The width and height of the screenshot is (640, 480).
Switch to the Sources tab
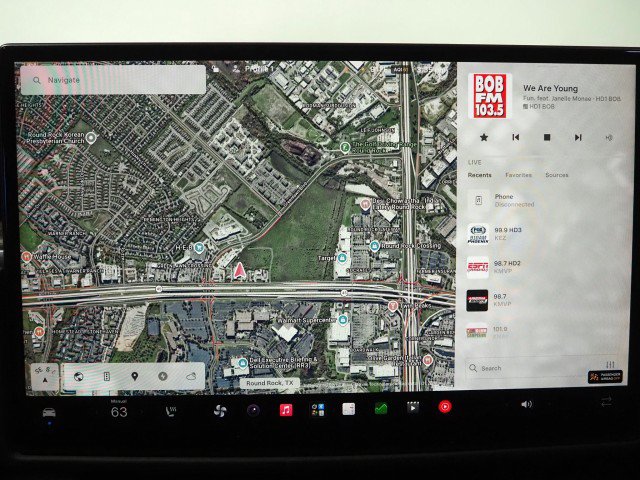[557, 175]
